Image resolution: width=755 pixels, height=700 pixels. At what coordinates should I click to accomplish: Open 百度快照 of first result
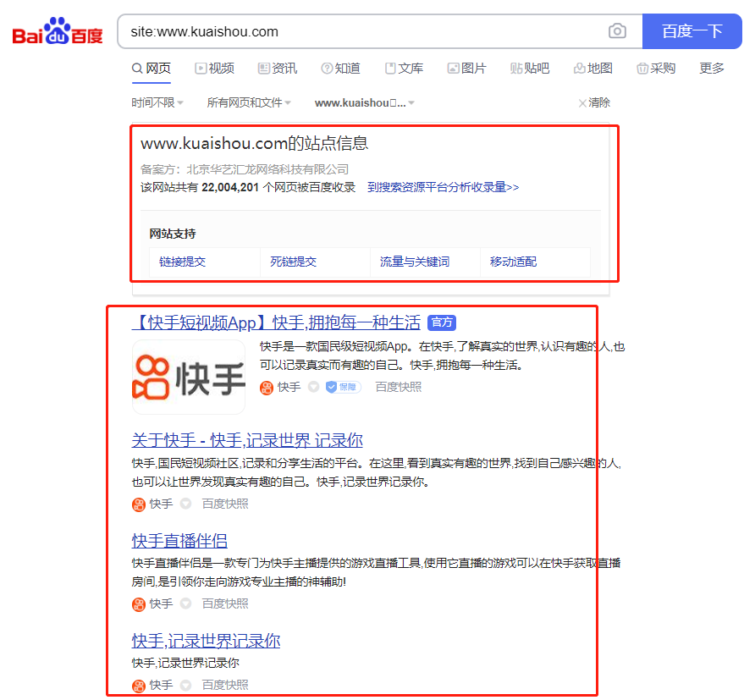[398, 387]
